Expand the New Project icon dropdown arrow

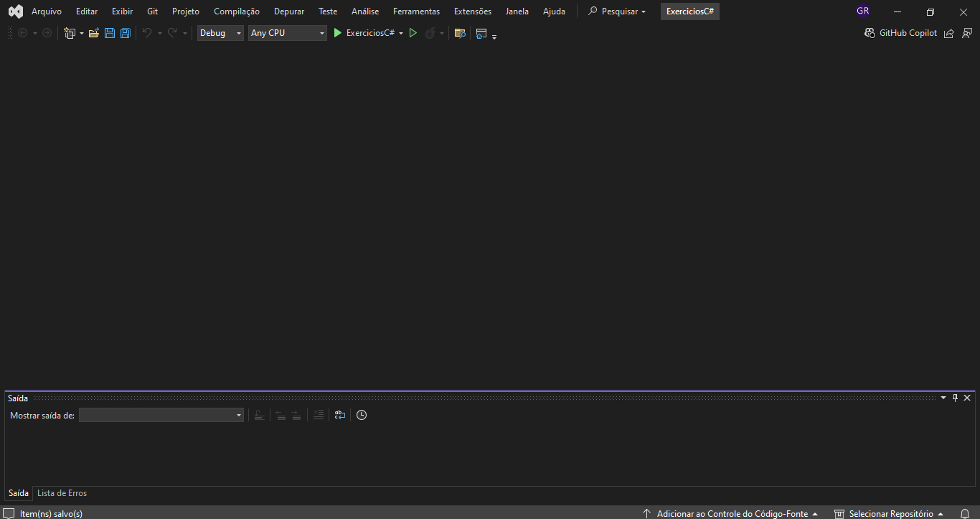pos(82,33)
